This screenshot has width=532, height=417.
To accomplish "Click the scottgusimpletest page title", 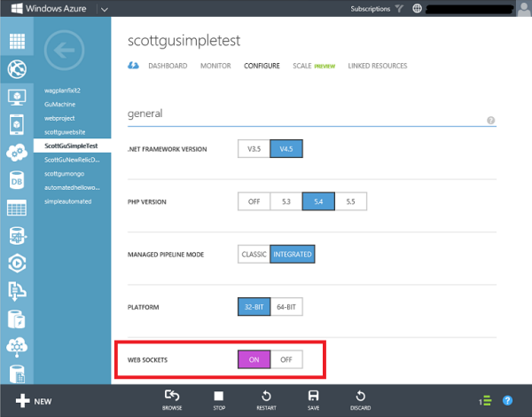I will coord(184,41).
